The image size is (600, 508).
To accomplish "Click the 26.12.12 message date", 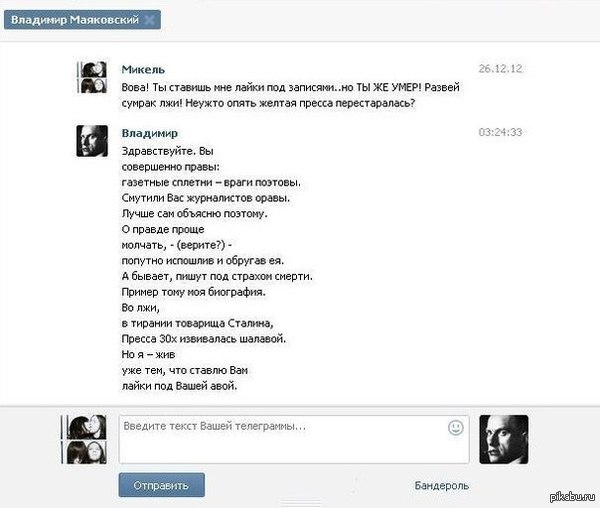I will coord(500,68).
